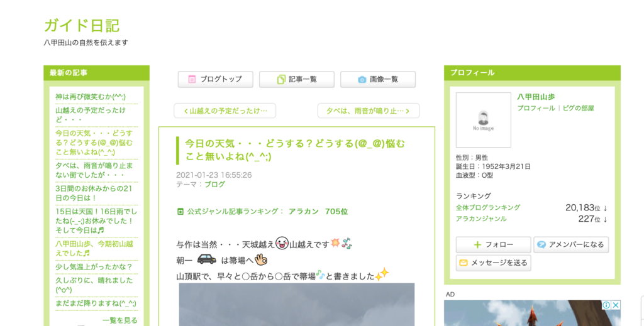This screenshot has height=326, width=644.
Task: Open the article photo below the text
Action: pyautogui.click(x=297, y=304)
